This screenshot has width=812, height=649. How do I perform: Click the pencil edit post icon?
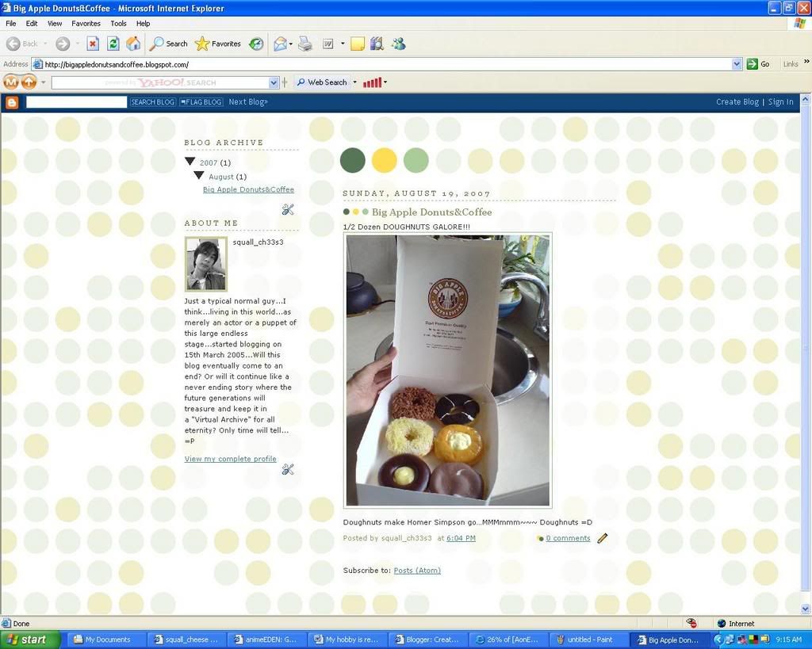(x=603, y=538)
